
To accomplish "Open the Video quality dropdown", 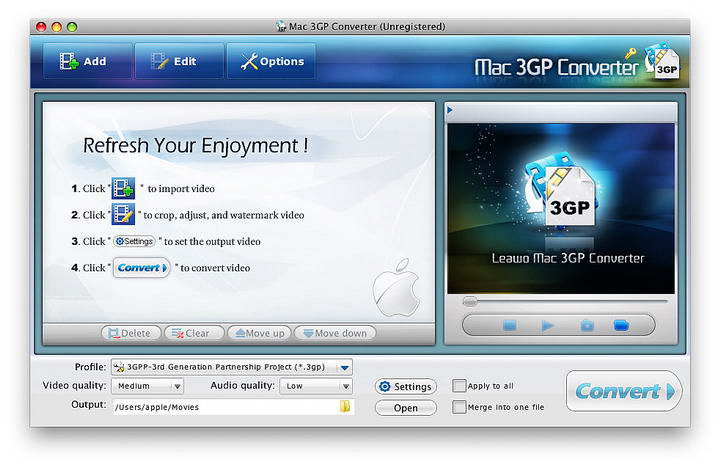I will [148, 386].
